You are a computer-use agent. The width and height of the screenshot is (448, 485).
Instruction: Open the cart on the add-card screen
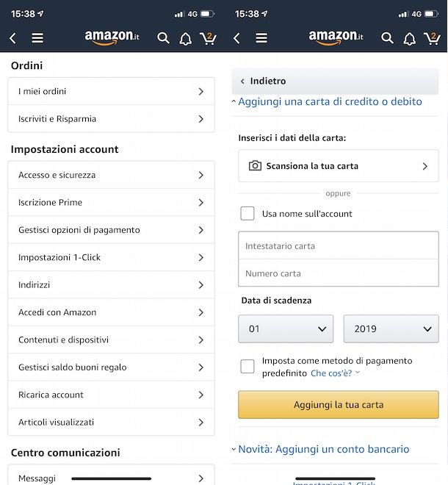[x=432, y=38]
